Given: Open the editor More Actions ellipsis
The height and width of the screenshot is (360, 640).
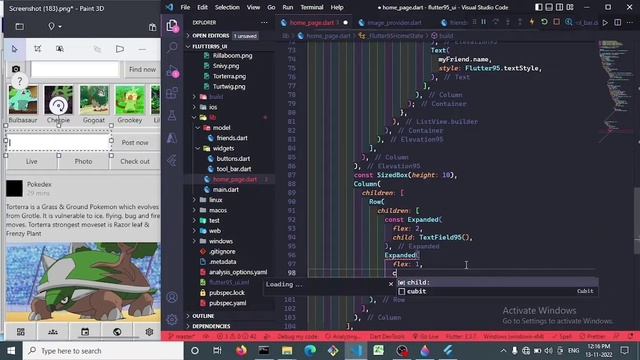Looking at the screenshot, I should point(631,22).
